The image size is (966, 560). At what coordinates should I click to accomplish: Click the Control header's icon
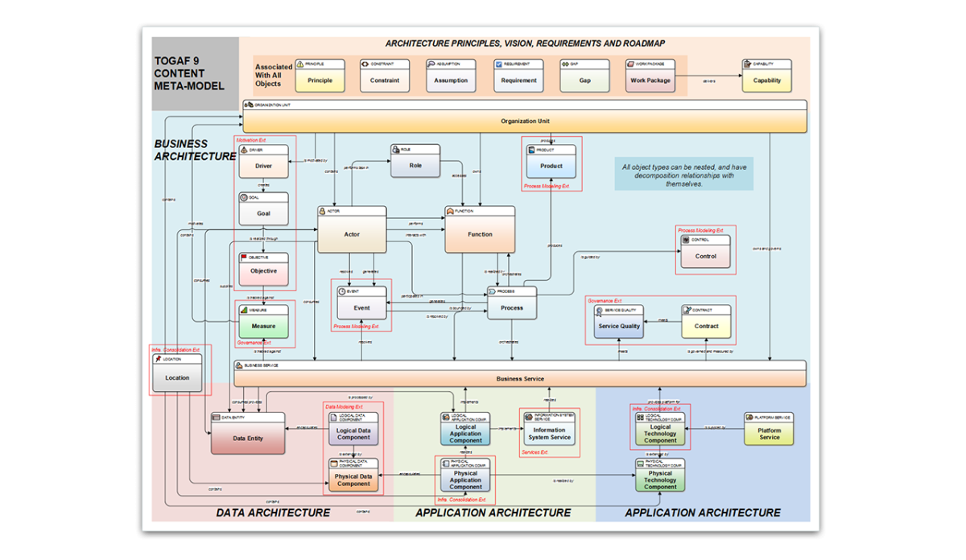pos(687,240)
